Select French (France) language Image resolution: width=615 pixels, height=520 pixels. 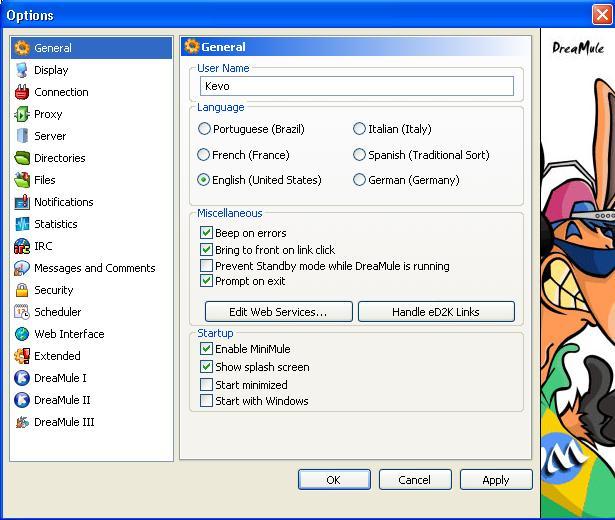click(x=203, y=155)
